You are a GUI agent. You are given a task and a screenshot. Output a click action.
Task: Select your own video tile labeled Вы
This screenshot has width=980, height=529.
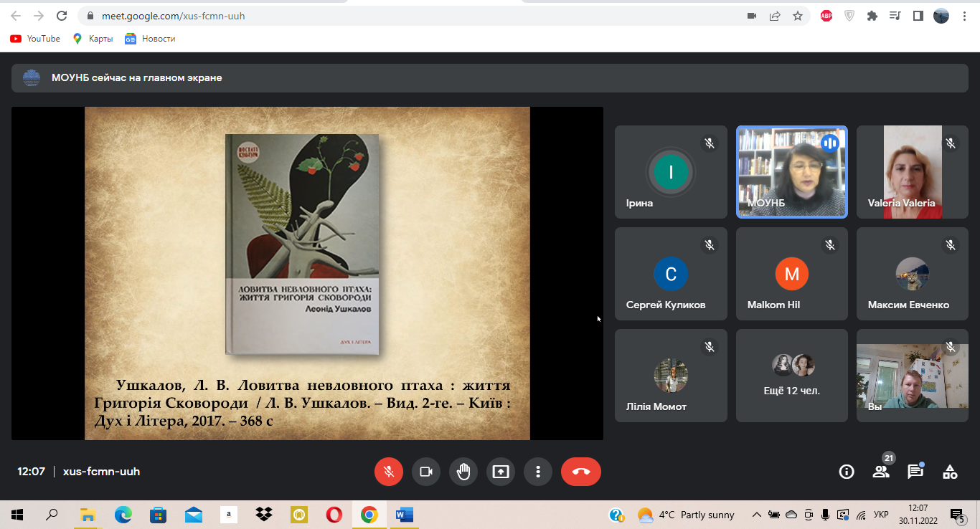[913, 376]
